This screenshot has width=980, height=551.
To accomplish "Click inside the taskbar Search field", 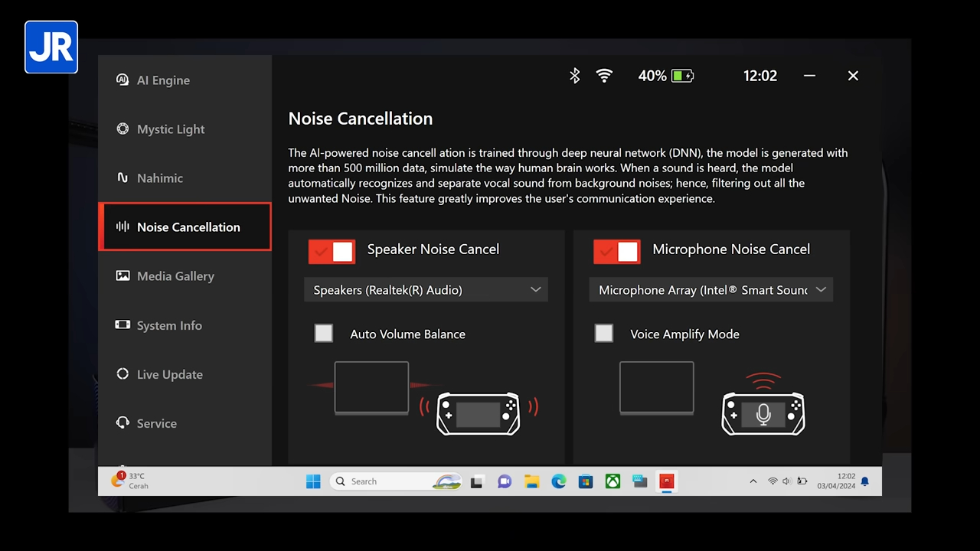I will (383, 481).
